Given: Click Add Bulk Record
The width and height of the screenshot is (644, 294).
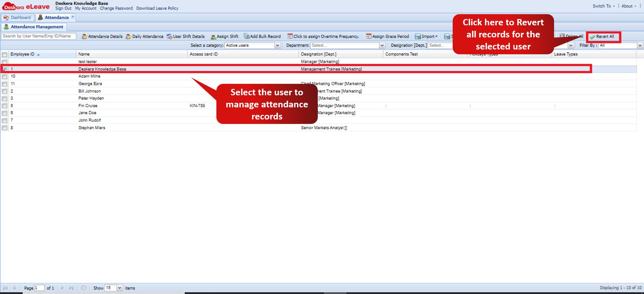Looking at the screenshot, I should click(262, 36).
